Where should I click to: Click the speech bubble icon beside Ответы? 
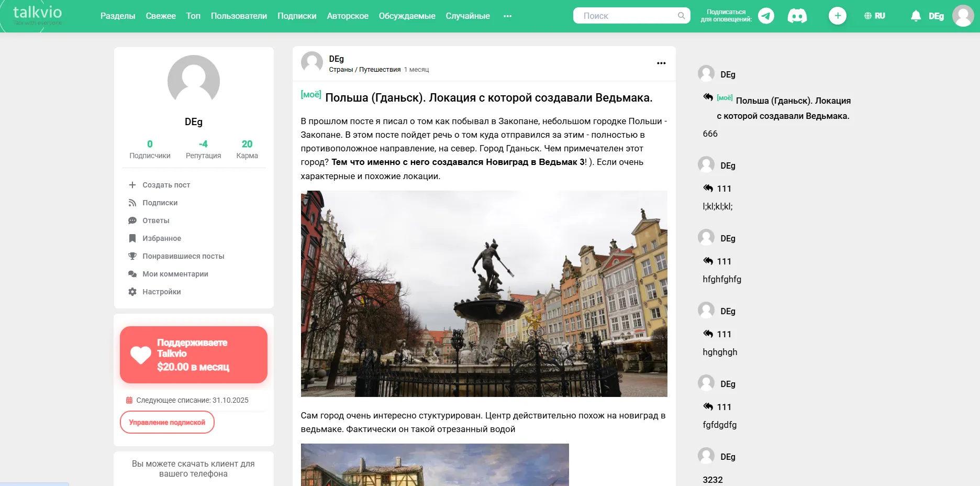[x=132, y=220]
